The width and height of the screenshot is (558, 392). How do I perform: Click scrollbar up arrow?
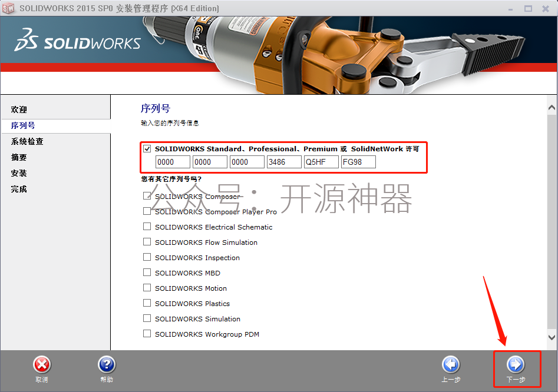click(x=552, y=107)
